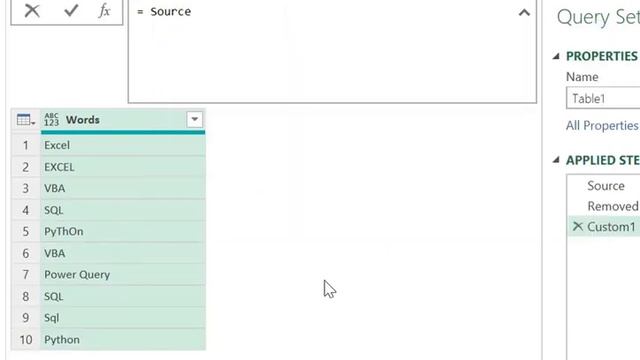The width and height of the screenshot is (640, 360).
Task: Collapse the formula bar with chevron
Action: [x=524, y=13]
